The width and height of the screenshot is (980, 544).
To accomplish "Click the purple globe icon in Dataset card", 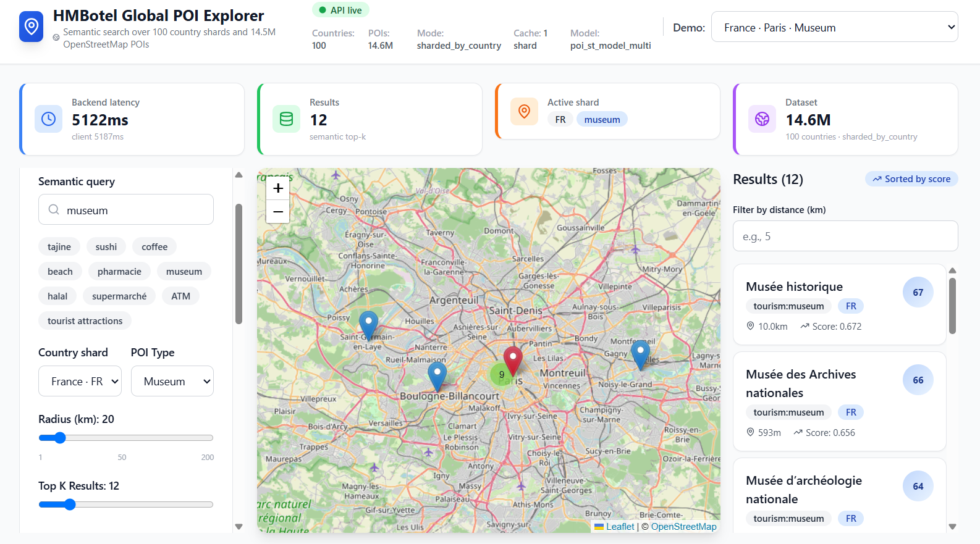I will (x=762, y=119).
